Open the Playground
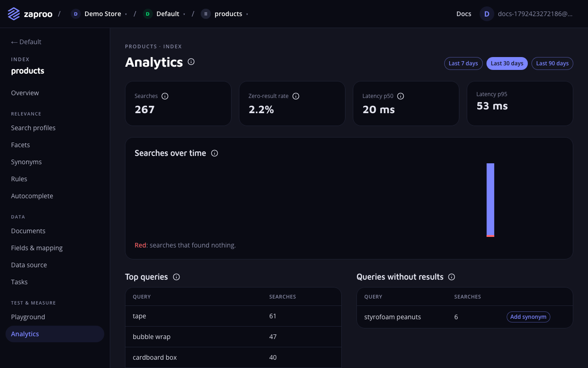Screen dimensions: 588x368 (x=55, y=317)
